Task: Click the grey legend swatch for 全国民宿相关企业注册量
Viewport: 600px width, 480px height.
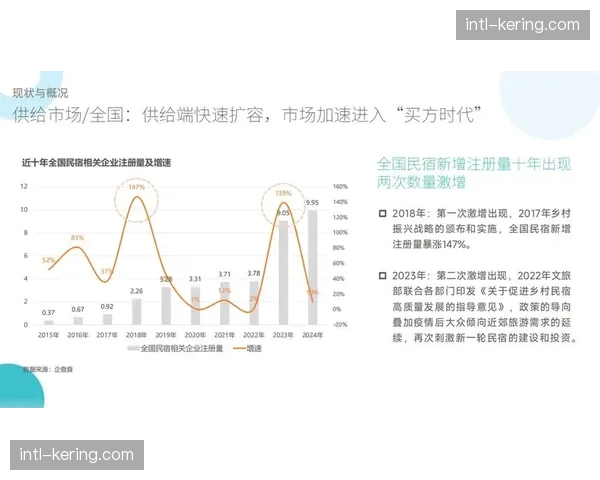Action: (x=133, y=348)
